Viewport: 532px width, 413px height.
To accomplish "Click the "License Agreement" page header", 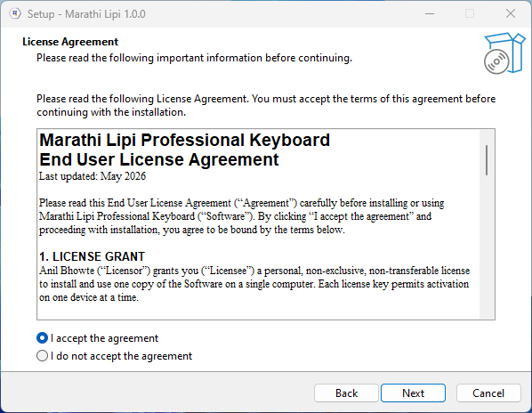I will coord(70,42).
